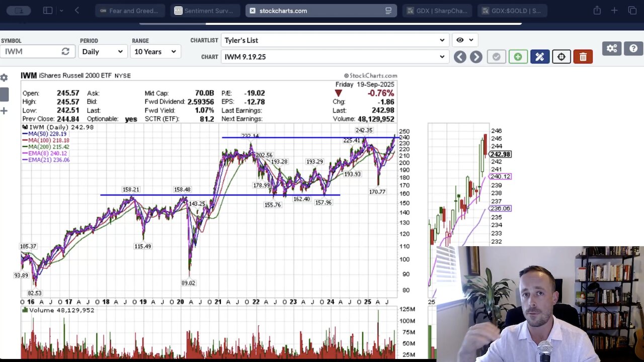Viewport: 644px width, 362px height.
Task: Click the MA(50) 228.19 legend entry
Action: point(44,134)
